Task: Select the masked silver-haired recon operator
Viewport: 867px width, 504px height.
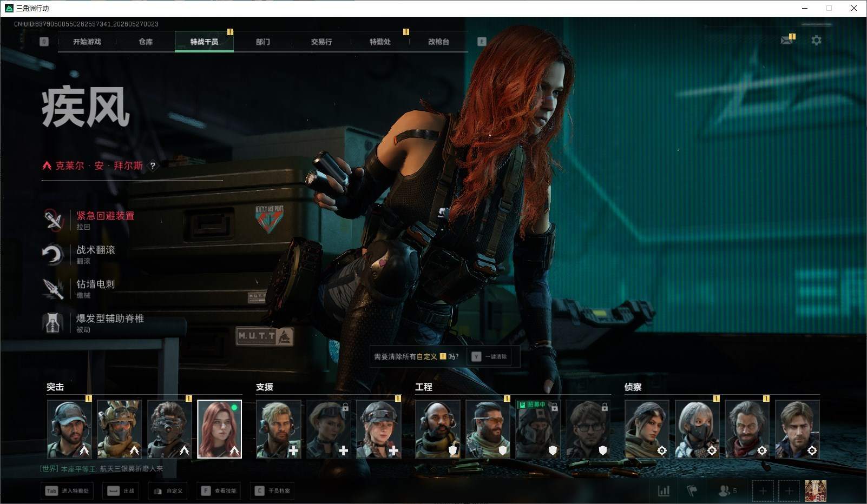Action: coord(697,429)
